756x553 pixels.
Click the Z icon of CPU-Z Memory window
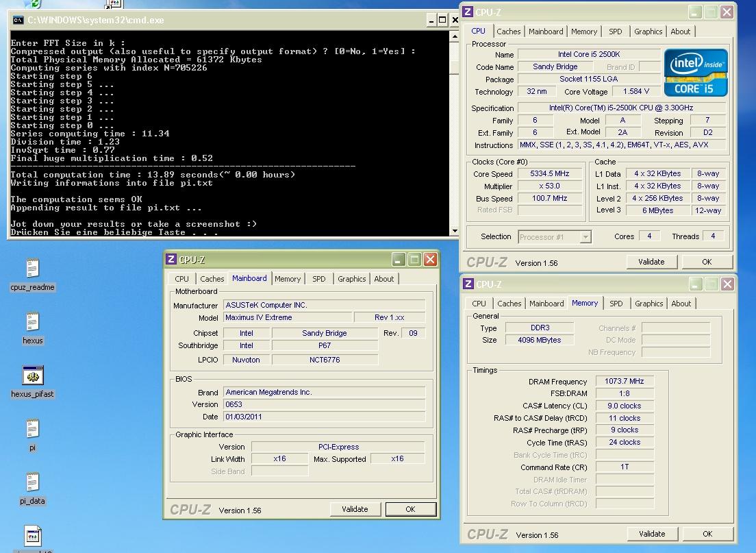[x=468, y=284]
